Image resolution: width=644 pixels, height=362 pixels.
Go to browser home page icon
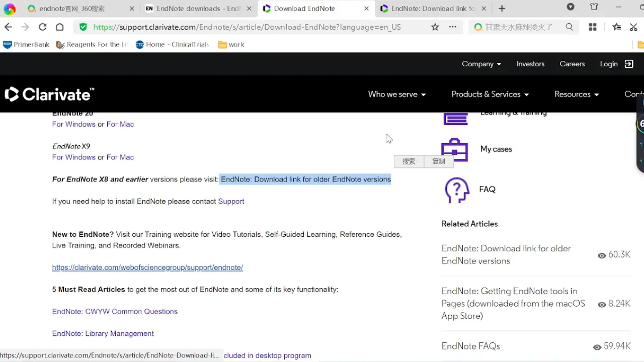tap(60, 27)
